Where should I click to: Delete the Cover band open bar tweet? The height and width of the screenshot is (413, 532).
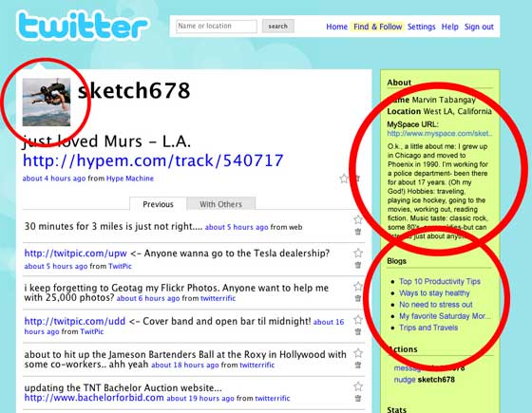(x=358, y=331)
